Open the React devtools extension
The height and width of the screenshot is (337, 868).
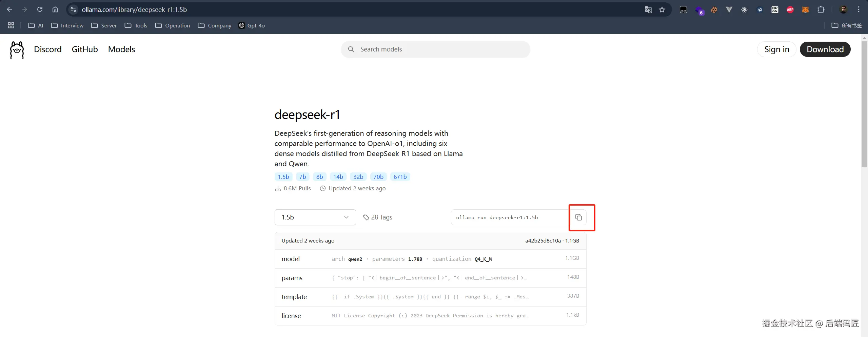coord(744,10)
